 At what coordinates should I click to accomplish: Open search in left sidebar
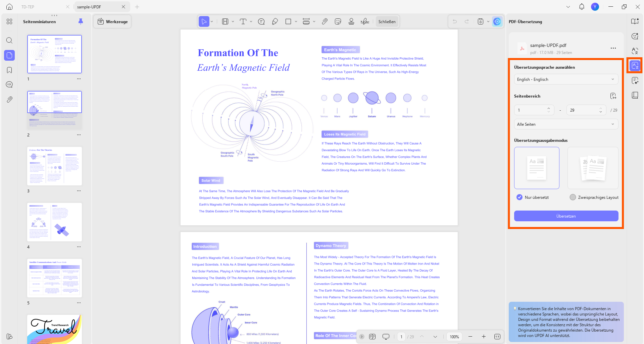pos(9,40)
